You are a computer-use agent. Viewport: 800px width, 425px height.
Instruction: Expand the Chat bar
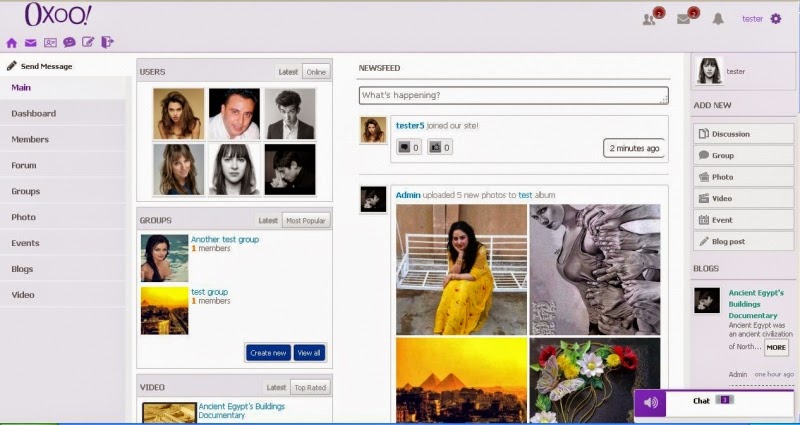tap(714, 401)
